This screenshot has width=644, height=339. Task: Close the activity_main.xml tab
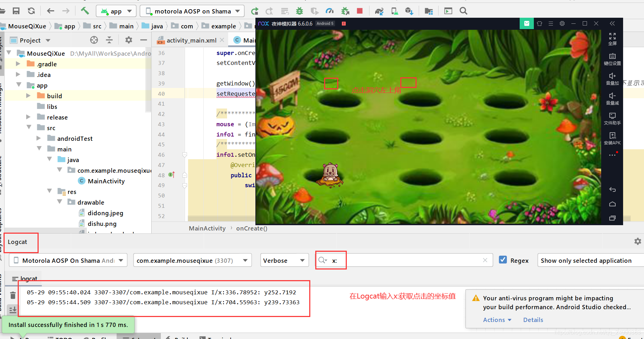(x=222, y=40)
